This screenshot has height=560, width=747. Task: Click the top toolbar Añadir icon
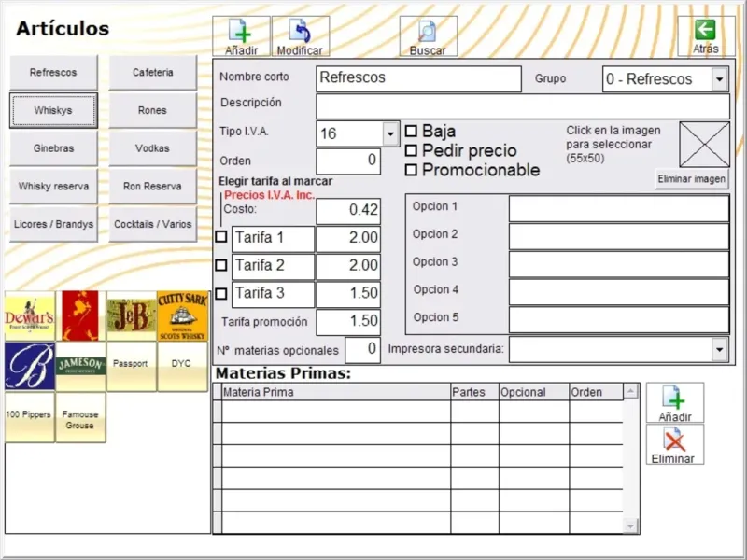241,36
